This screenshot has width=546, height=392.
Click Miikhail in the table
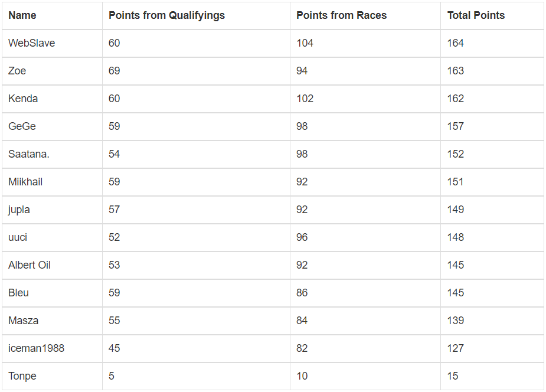coord(25,182)
